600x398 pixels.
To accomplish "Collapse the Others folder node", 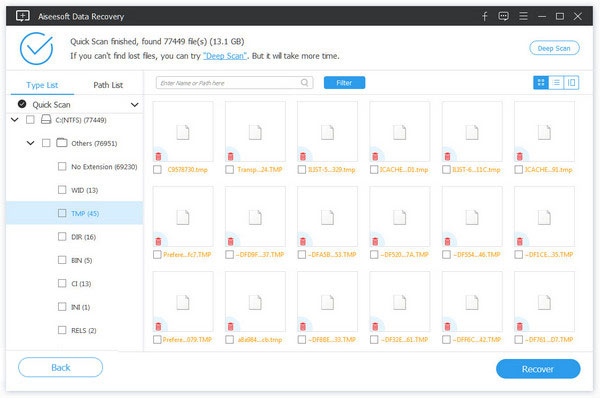I will tap(30, 143).
